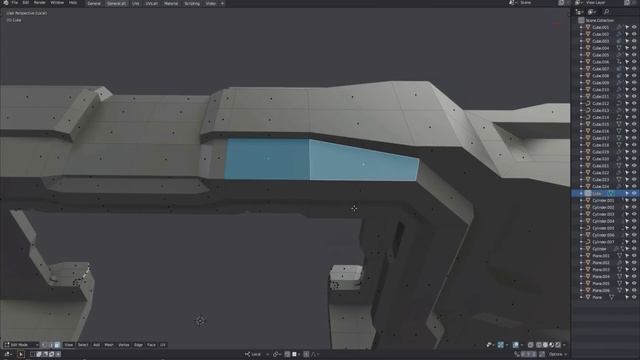Hide Cube.001 with its eye icon
640x360 pixels.
tap(634, 27)
